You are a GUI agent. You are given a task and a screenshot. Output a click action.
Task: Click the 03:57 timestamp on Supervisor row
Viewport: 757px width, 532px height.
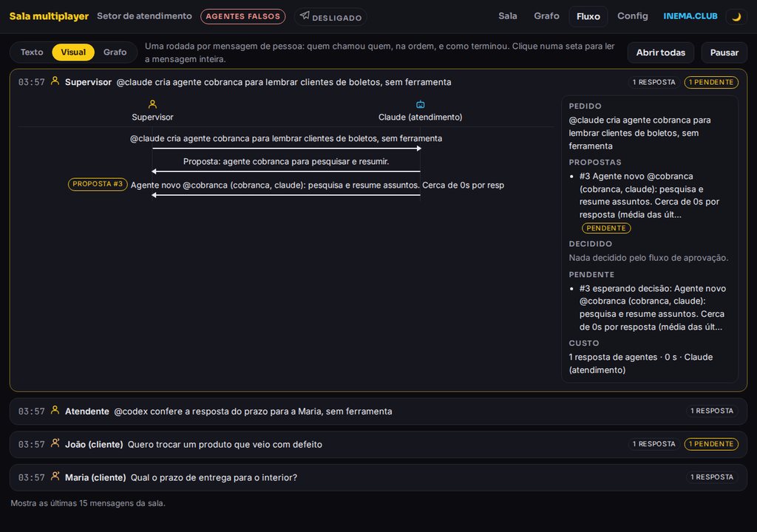point(31,82)
